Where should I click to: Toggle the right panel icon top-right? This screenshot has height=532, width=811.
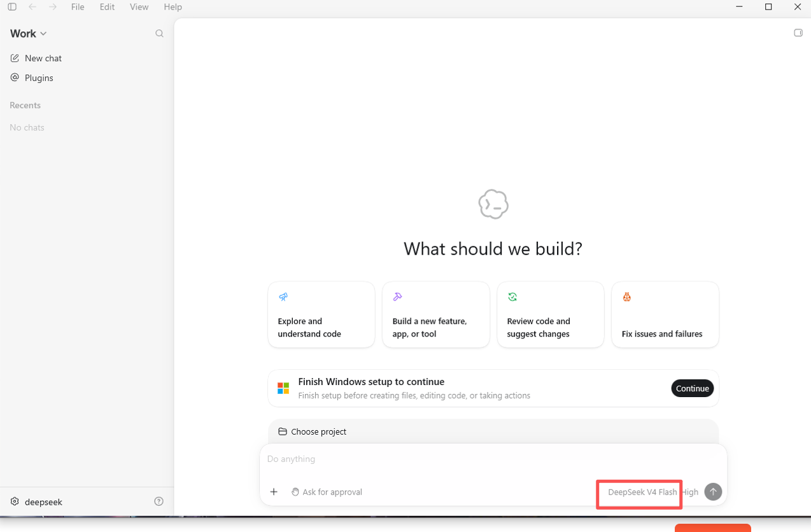[x=798, y=33]
